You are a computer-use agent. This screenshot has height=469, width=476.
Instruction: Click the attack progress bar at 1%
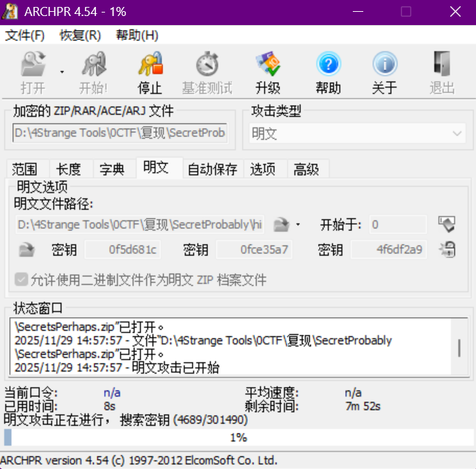[x=238, y=438]
